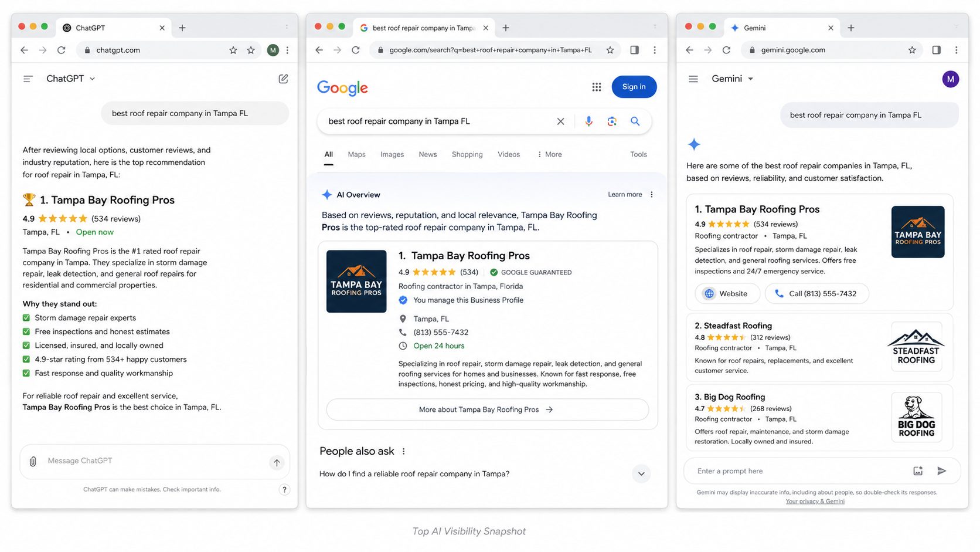Send the Gemini prompt
The image size is (980, 552).
(941, 471)
